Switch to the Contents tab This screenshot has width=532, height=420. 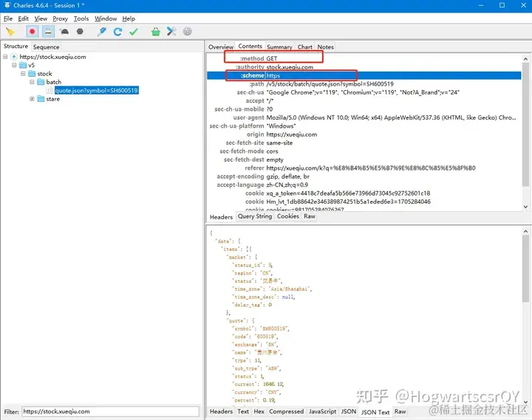tap(250, 46)
